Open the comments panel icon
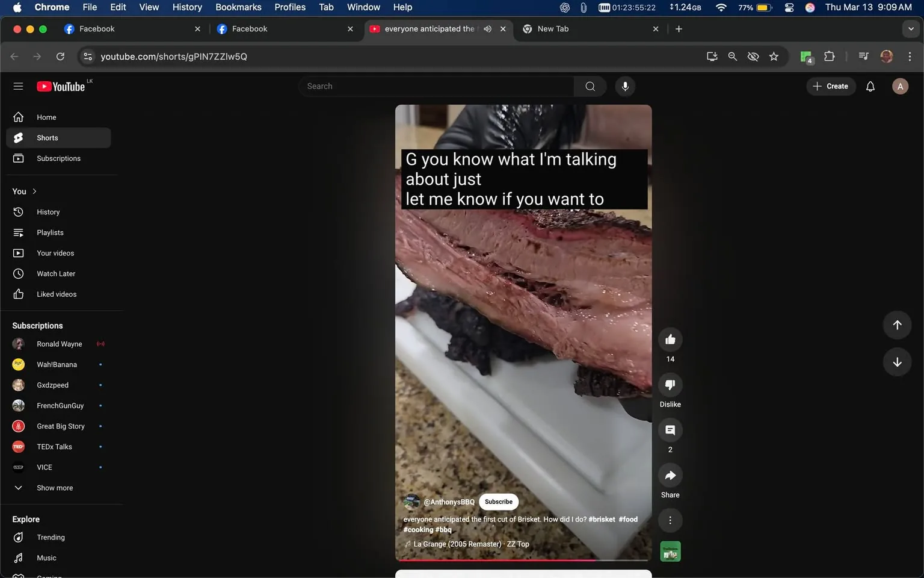This screenshot has width=924, height=578. pos(670,430)
